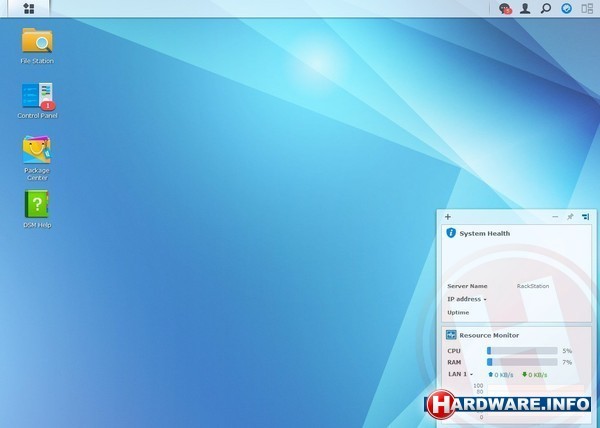Toggle the Widgets panel icon in taskbar

point(566,8)
